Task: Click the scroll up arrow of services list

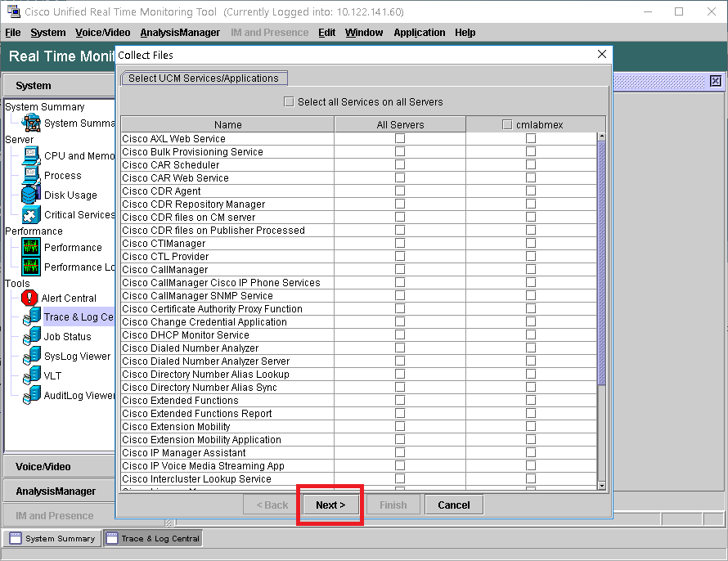Action: click(x=602, y=137)
